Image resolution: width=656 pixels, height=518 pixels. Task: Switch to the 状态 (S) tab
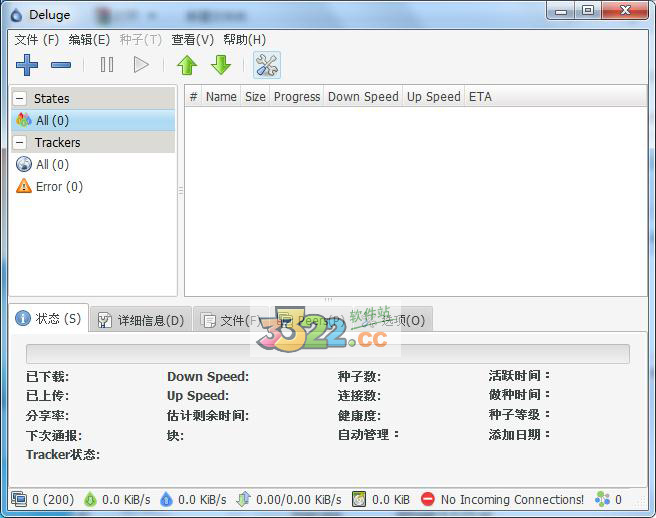tap(49, 318)
